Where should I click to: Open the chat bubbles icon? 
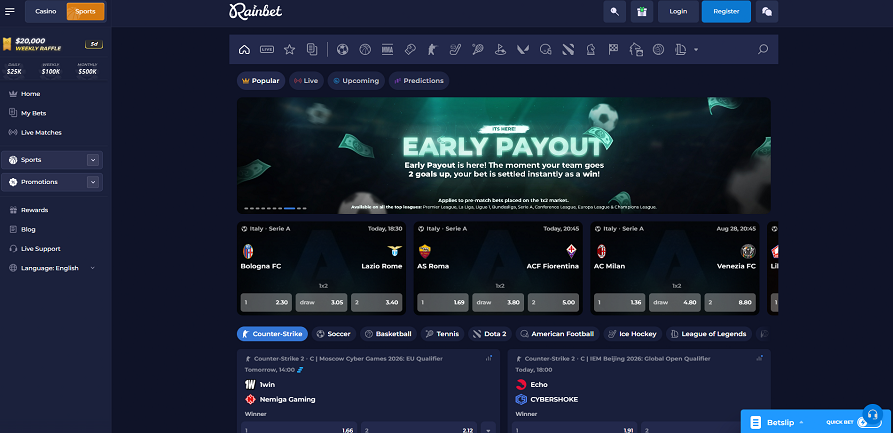pyautogui.click(x=767, y=11)
